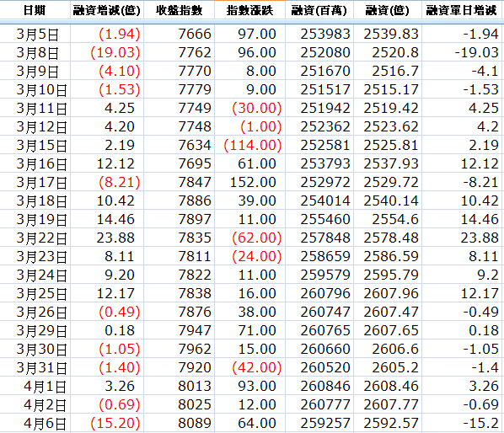Click the margin value 260846
Image resolution: width=504 pixels, height=433 pixels.
(x=319, y=386)
